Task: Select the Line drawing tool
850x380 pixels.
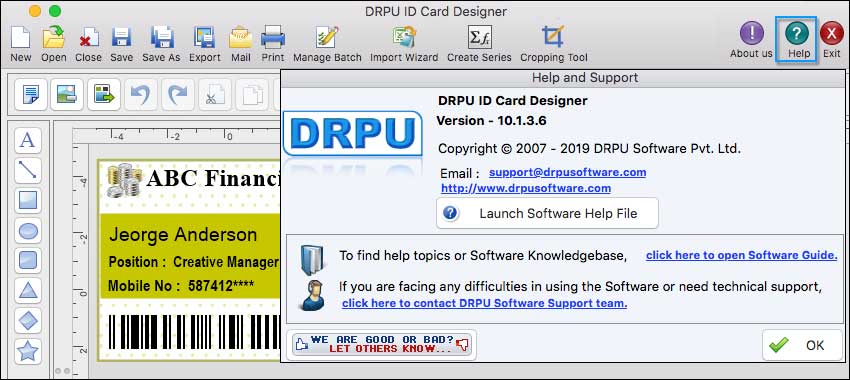Action: [x=28, y=171]
